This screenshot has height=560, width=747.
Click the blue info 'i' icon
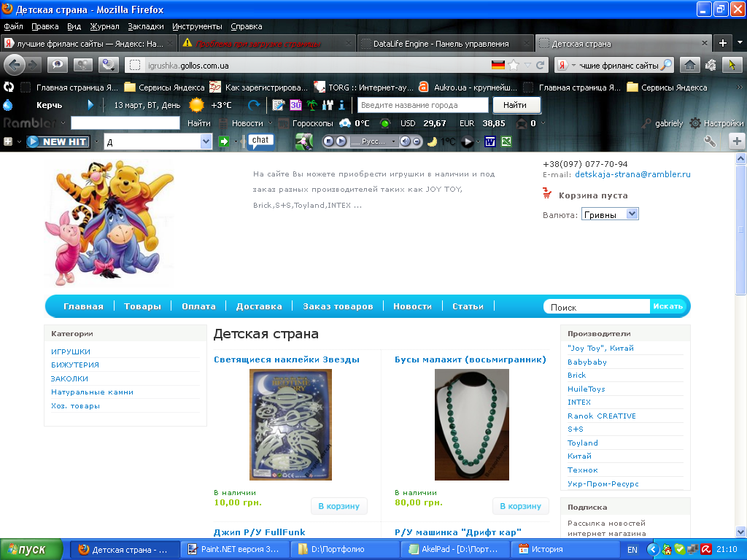341,105
